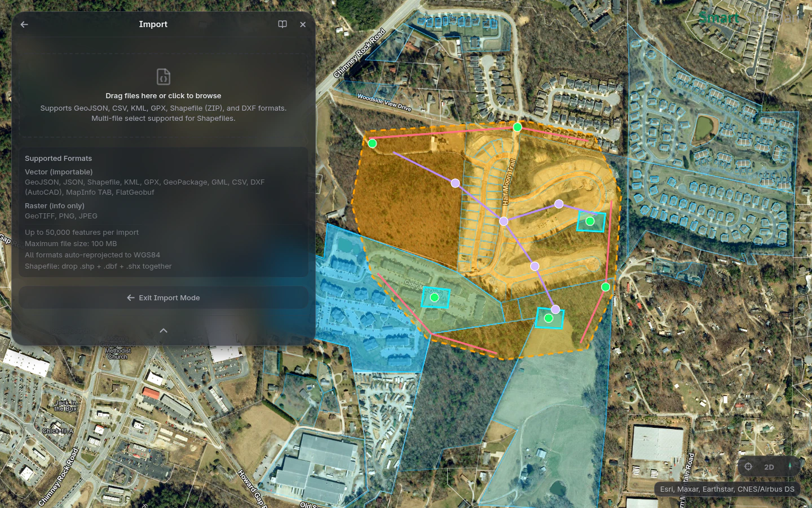This screenshot has width=812, height=508.
Task: Go back using the Import panel arrow
Action: point(24,24)
